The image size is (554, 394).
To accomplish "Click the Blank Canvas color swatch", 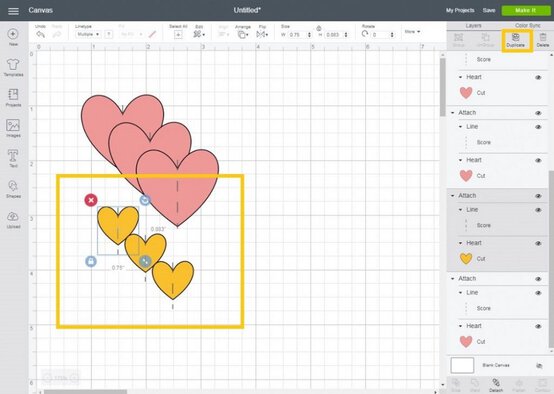I will (462, 365).
